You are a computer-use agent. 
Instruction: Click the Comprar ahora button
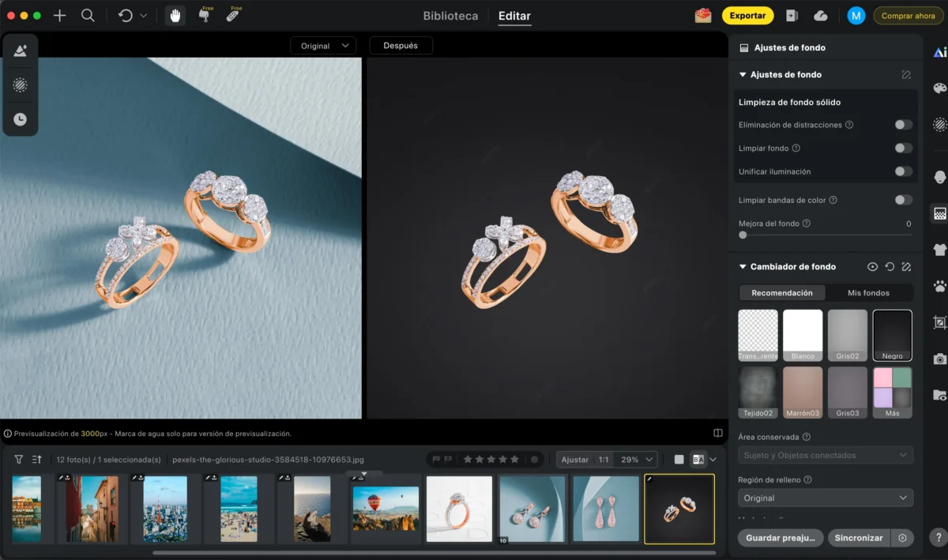point(908,16)
